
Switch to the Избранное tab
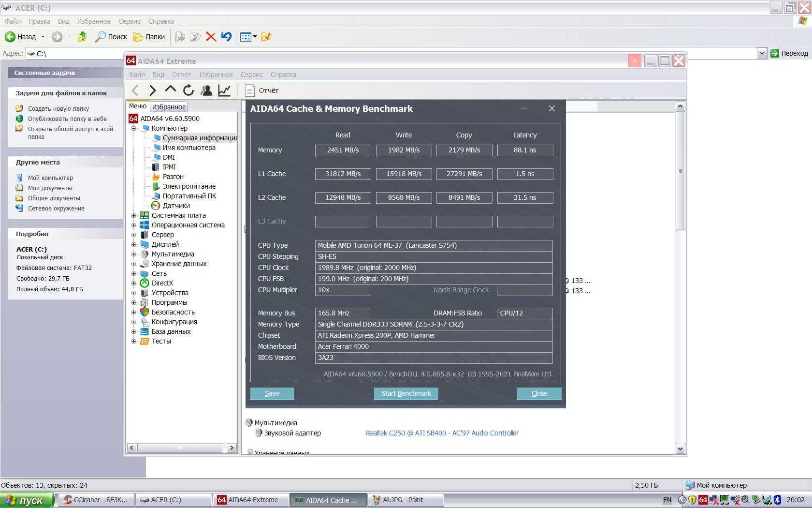pos(169,107)
